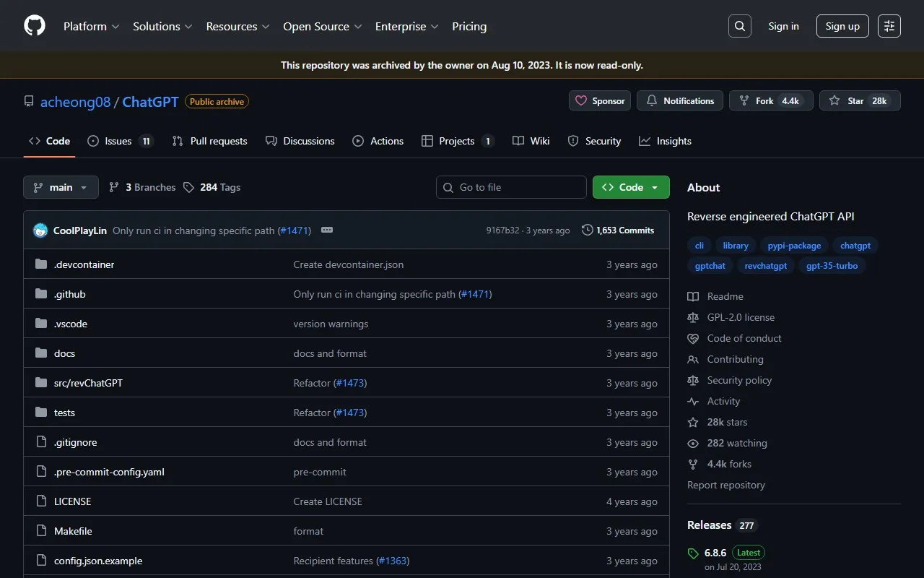Open the main branch dropdown

click(61, 187)
